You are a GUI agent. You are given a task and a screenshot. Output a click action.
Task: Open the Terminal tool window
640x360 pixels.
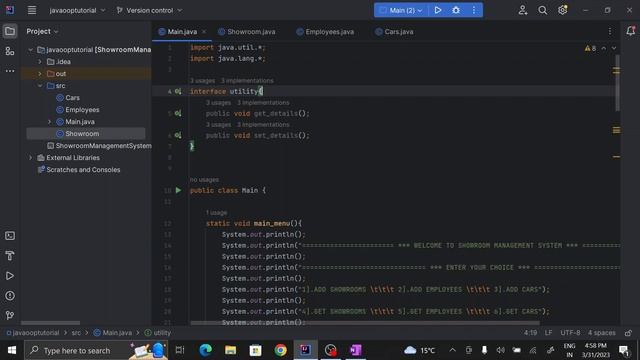coord(10,236)
